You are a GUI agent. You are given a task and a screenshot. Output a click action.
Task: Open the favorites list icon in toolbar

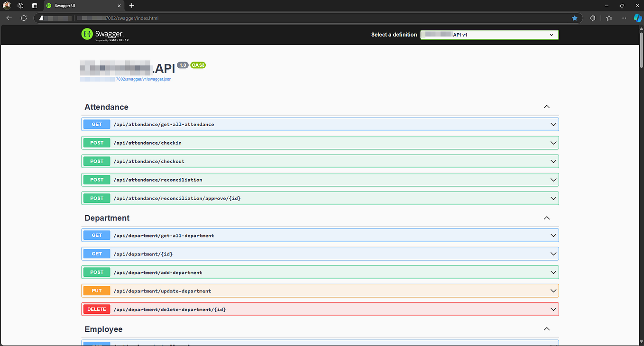pos(608,18)
